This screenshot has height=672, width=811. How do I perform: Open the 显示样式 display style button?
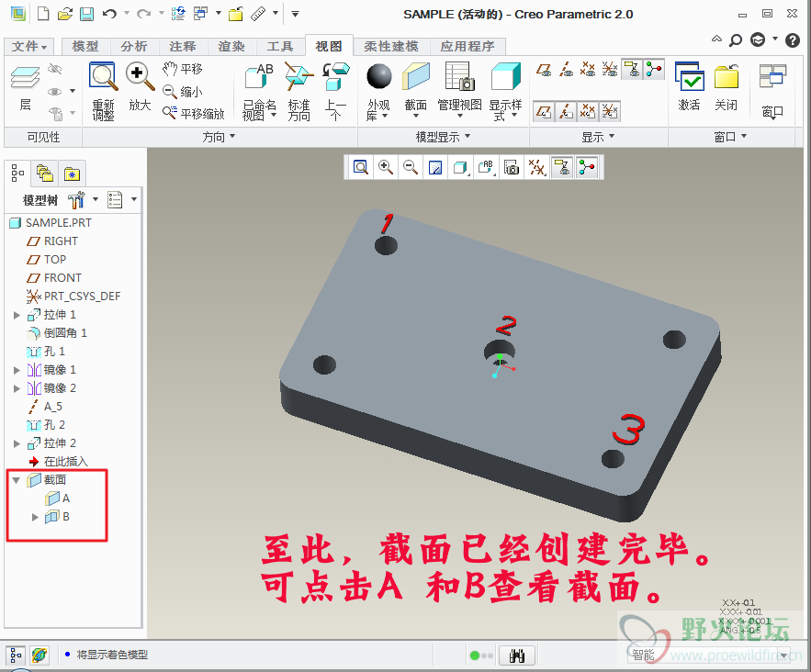(x=505, y=92)
